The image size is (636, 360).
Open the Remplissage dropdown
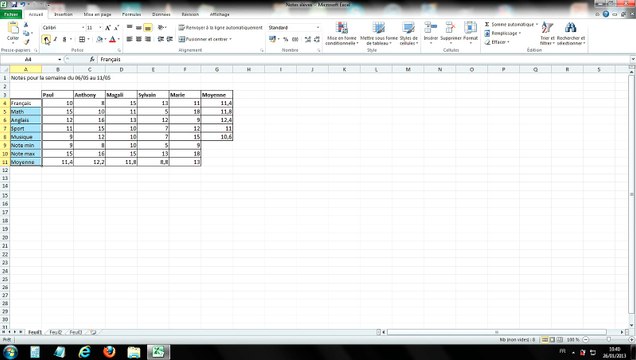pos(503,33)
